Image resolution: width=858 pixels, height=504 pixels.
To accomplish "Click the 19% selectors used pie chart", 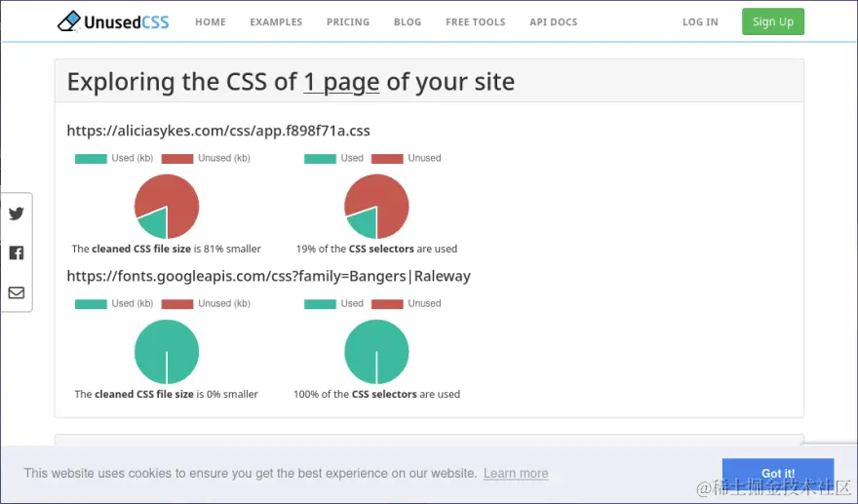I will (x=376, y=207).
